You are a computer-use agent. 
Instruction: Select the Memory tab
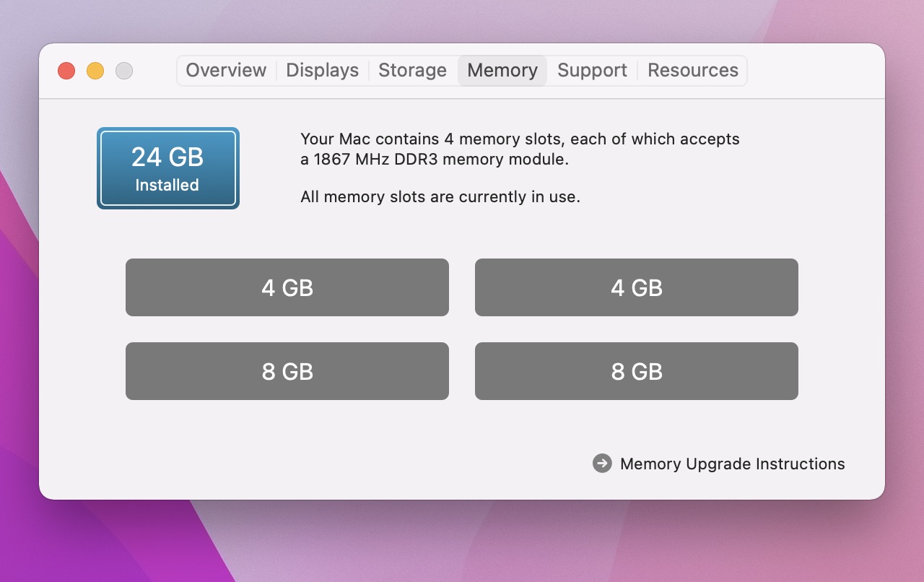[x=502, y=70]
